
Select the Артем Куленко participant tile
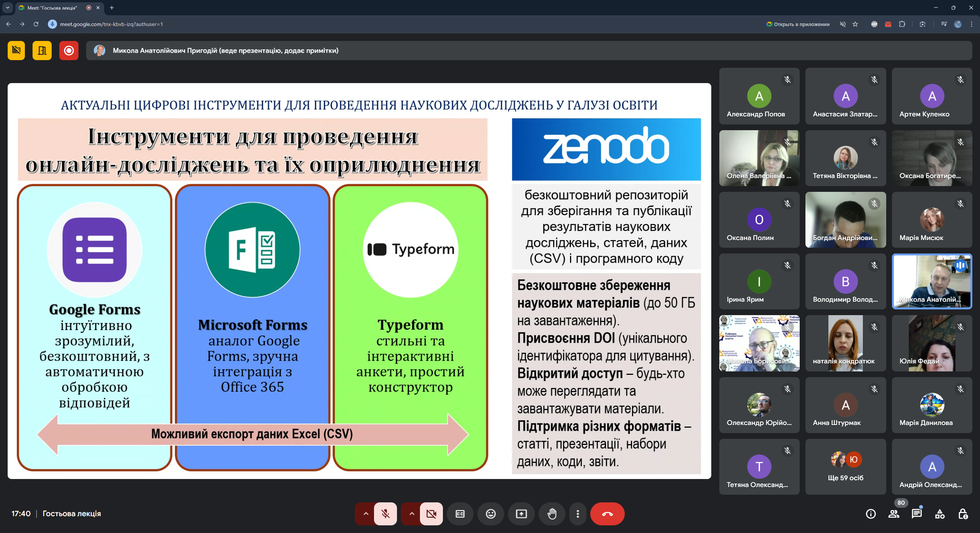pyautogui.click(x=932, y=96)
